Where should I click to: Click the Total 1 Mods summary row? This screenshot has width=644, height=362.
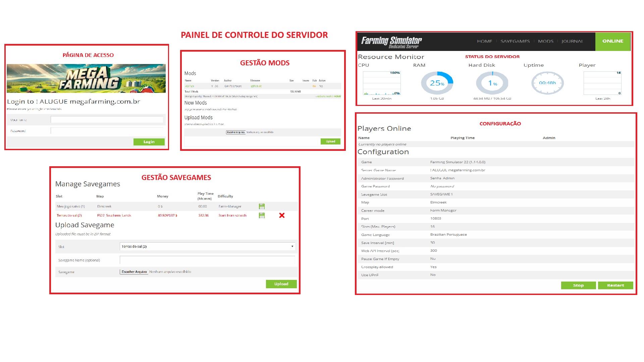click(x=263, y=92)
